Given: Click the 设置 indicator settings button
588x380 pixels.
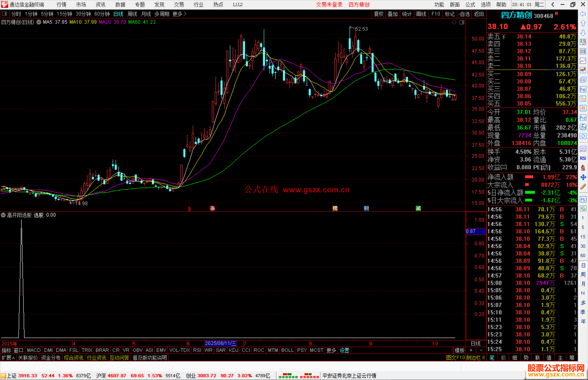Looking at the screenshot, I should 344,350.
